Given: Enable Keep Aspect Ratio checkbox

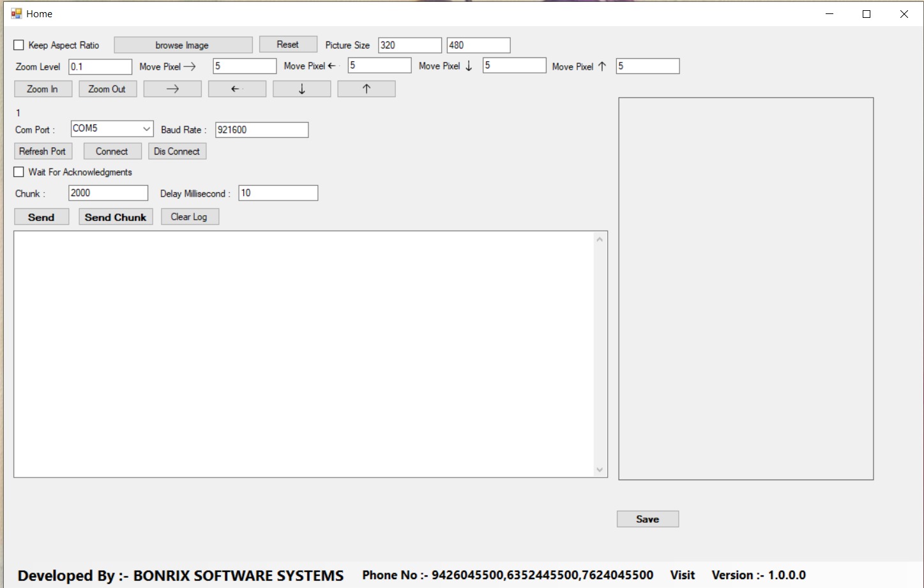Looking at the screenshot, I should click(x=19, y=45).
